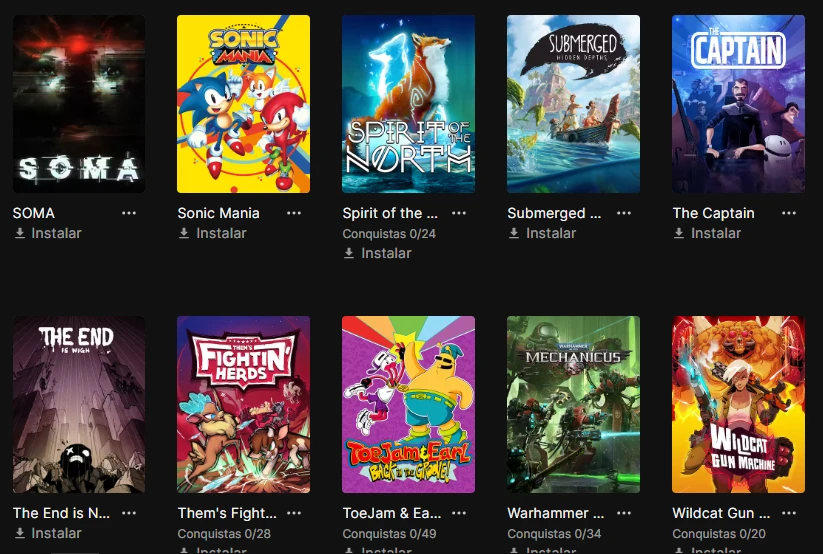Install Sonic Mania via Instalar text
Viewport: 823px width, 554px height.
point(221,233)
